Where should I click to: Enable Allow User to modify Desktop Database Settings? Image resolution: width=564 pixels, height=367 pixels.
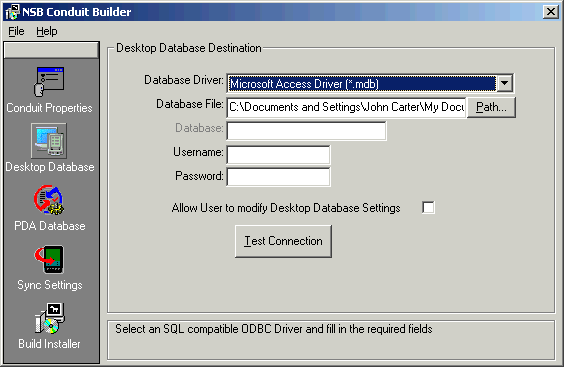(428, 208)
